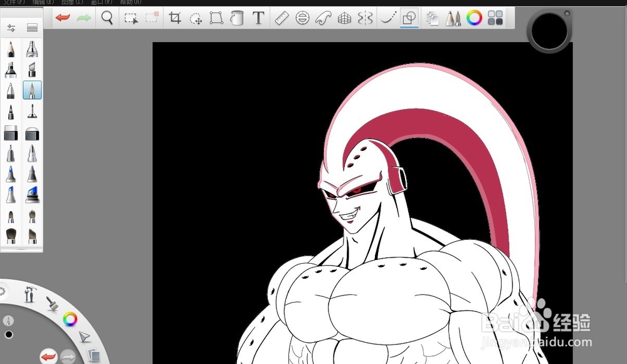Screen dimensions: 627x364
Task: Select the Text tool
Action: [258, 18]
